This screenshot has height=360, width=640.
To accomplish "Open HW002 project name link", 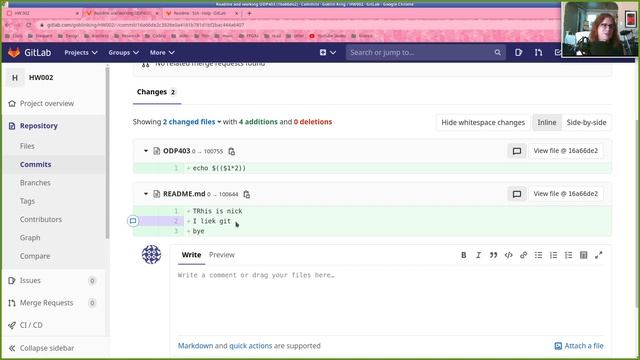I will click(41, 78).
